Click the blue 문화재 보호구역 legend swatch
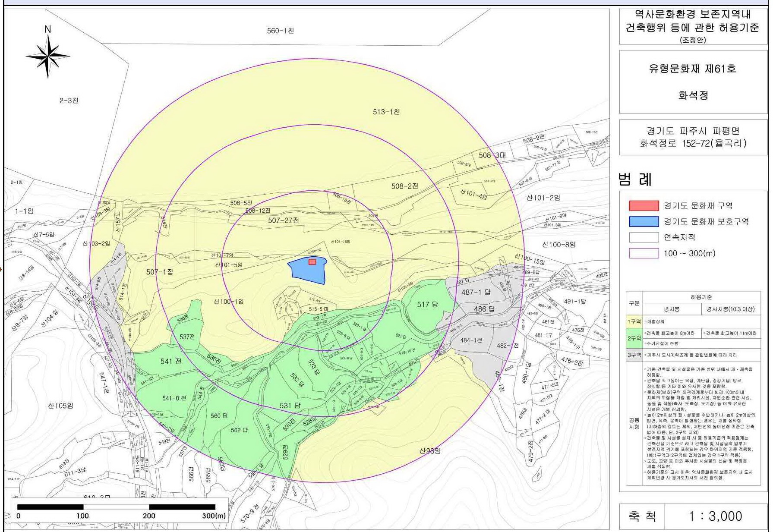This screenshot has height=532, width=773. 644,222
